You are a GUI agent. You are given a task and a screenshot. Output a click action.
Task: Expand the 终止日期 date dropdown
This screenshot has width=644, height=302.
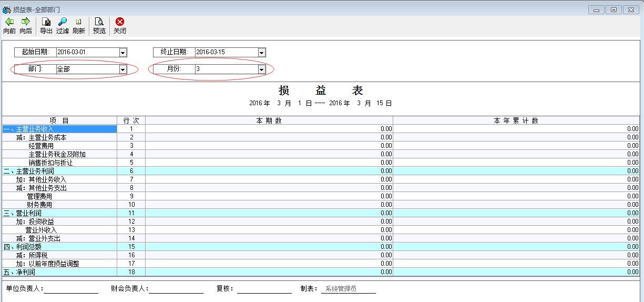point(262,53)
